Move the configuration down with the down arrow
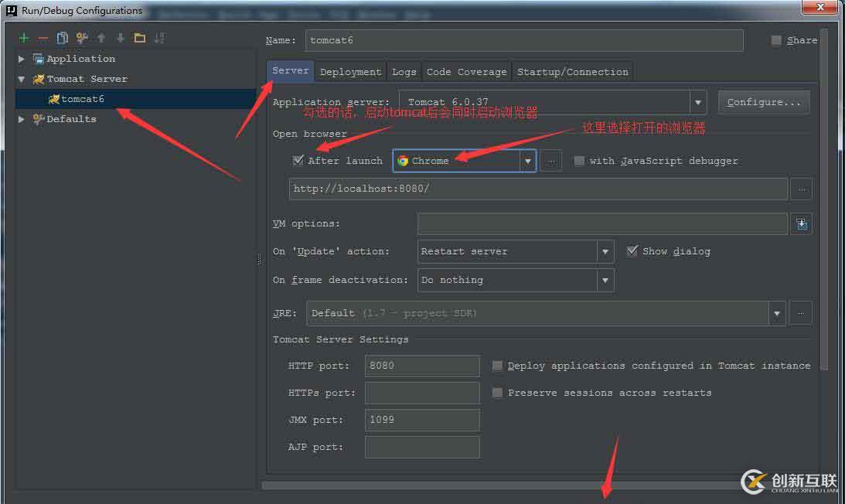This screenshot has width=845, height=504. pos(120,38)
